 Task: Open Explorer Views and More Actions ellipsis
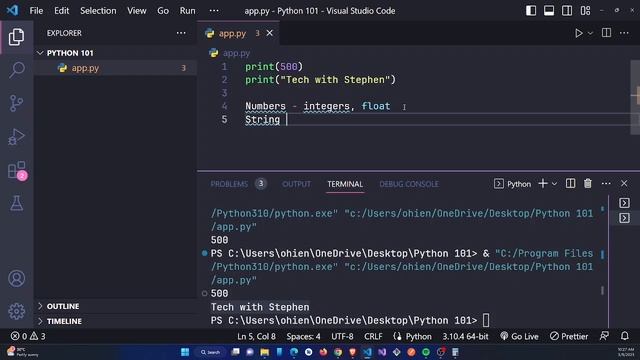coord(181,33)
